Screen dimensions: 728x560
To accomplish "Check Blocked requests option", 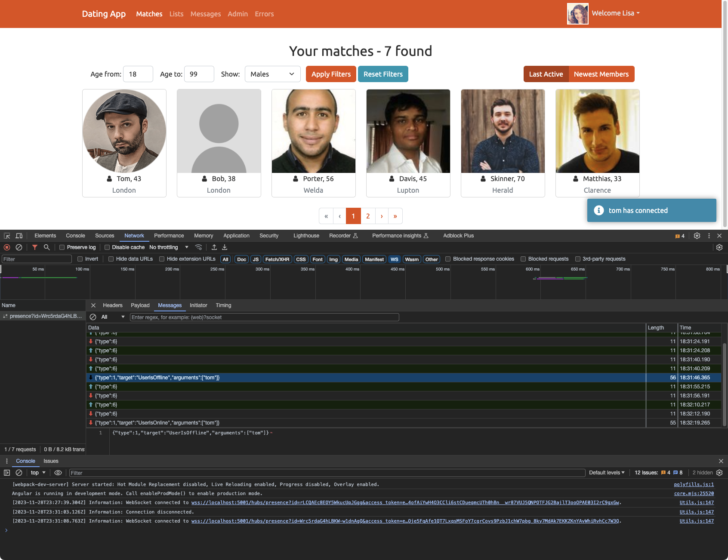I will (x=523, y=259).
